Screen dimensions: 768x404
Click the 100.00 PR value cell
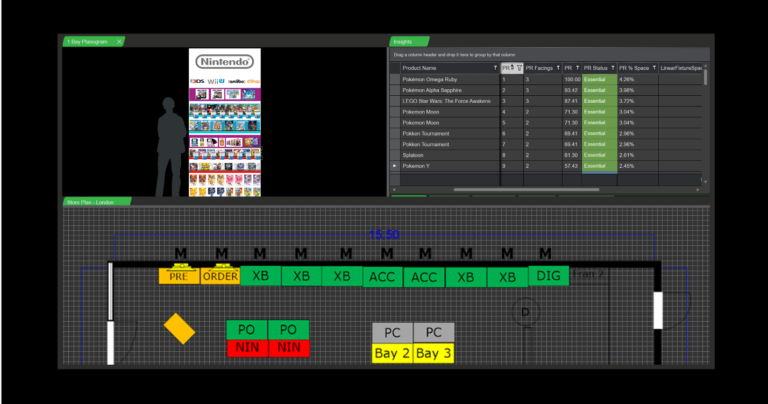coord(572,79)
